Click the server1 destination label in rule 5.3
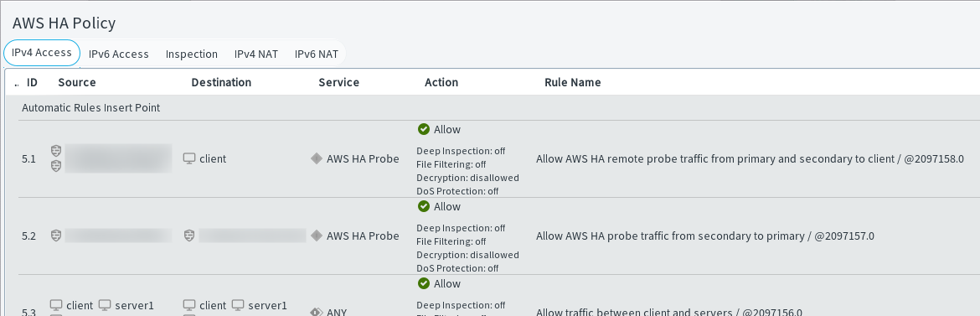Image resolution: width=980 pixels, height=316 pixels. [267, 305]
